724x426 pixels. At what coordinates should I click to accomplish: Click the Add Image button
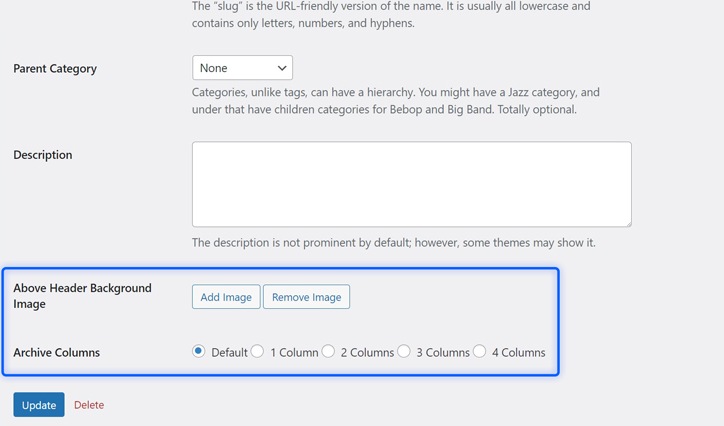[226, 297]
